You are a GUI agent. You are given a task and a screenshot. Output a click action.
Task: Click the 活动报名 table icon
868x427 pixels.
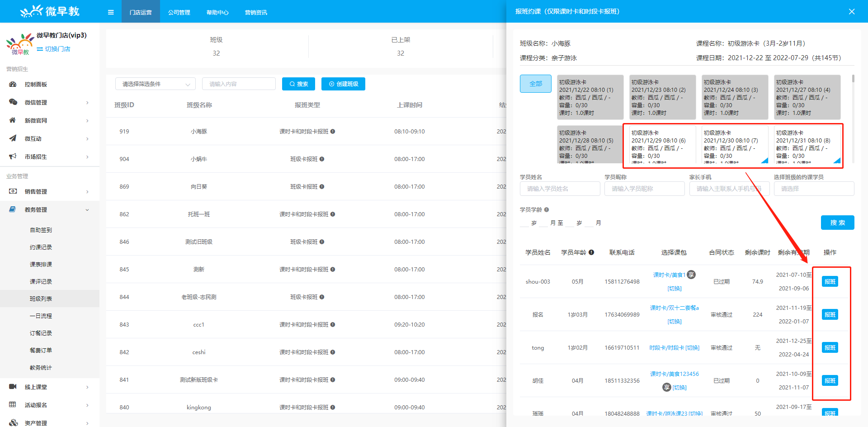click(13, 405)
